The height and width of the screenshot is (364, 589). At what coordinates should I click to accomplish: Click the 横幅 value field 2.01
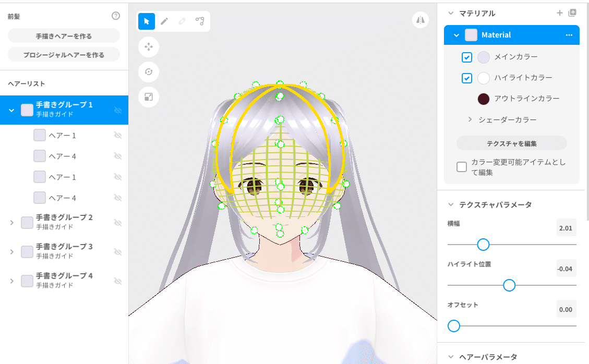566,228
